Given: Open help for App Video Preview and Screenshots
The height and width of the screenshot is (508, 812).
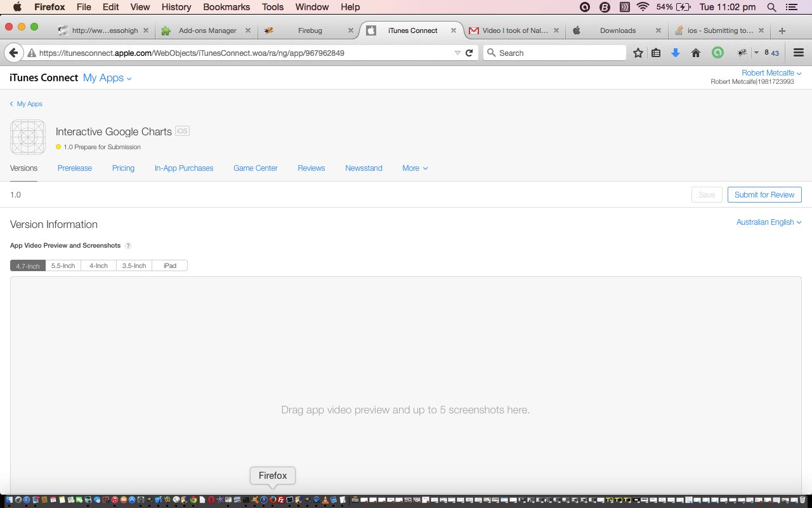Looking at the screenshot, I should coord(128,246).
